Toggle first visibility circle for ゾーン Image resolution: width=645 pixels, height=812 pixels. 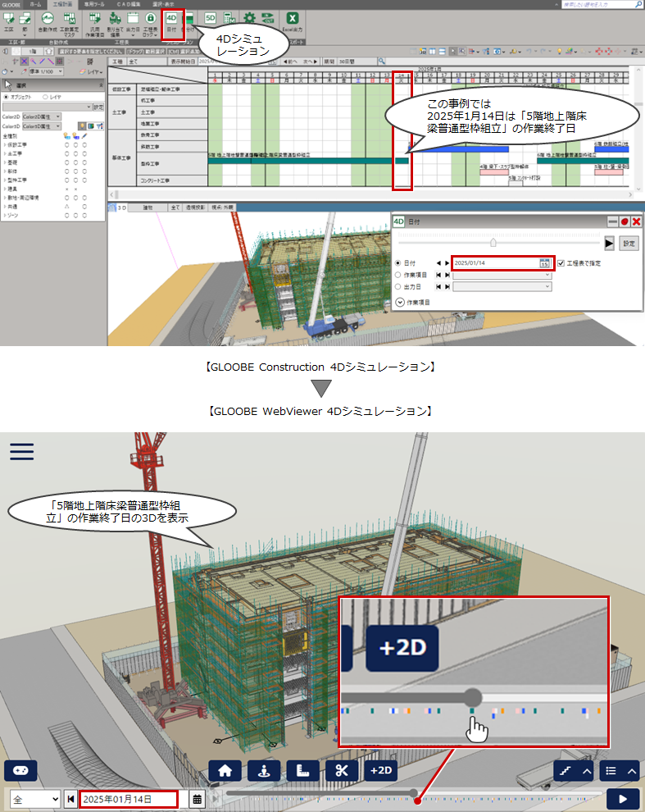click(x=66, y=216)
